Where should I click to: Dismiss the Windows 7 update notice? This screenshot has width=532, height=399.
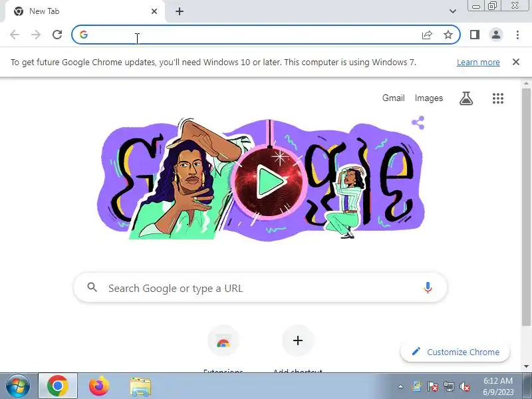[x=516, y=62]
